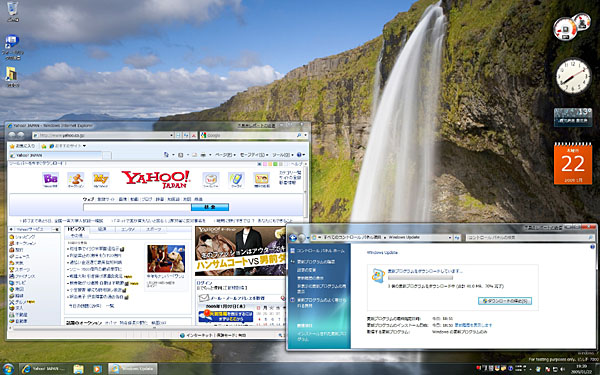Launch Windows Media Player from taskbar
The height and width of the screenshot is (375, 600).
tap(97, 369)
